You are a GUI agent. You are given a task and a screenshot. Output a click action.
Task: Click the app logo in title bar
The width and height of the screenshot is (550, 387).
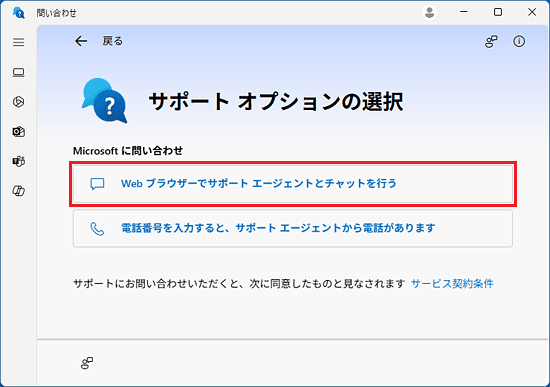(x=19, y=13)
